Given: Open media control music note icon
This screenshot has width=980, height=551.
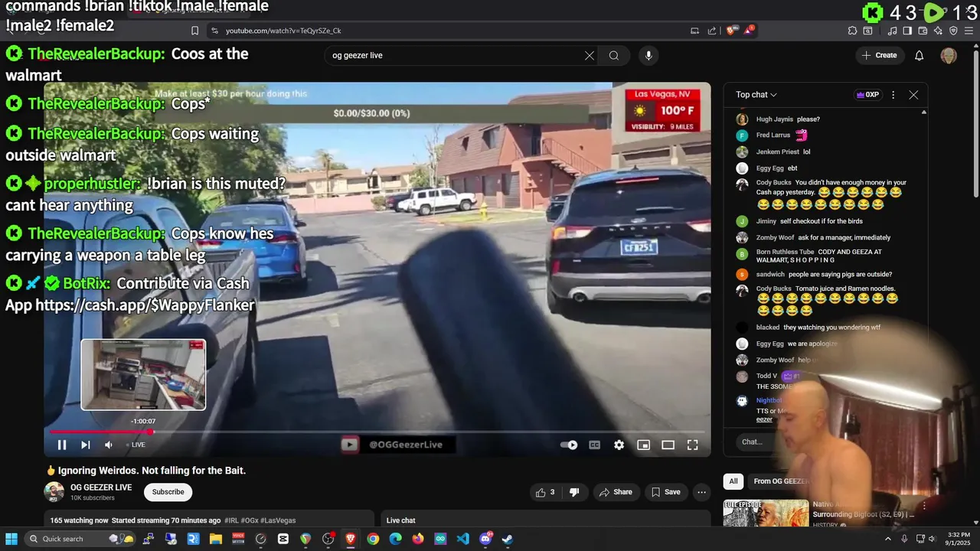Looking at the screenshot, I should 892,31.
